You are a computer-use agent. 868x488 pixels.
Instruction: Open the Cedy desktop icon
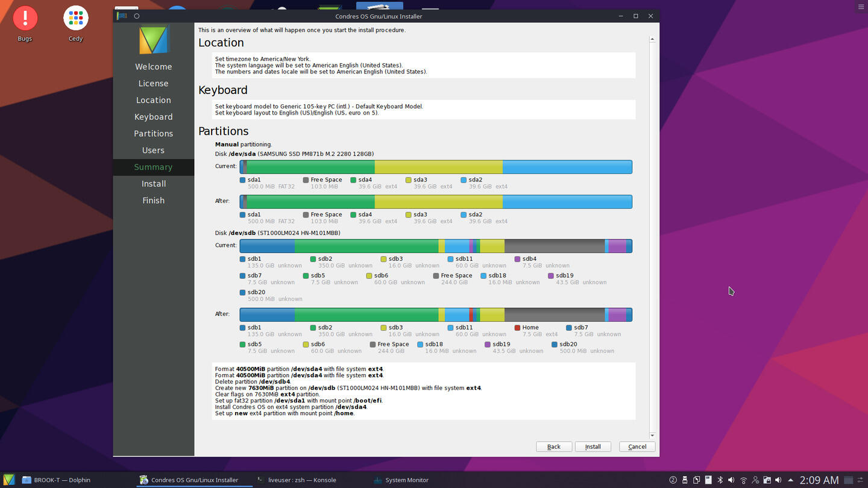click(x=75, y=24)
